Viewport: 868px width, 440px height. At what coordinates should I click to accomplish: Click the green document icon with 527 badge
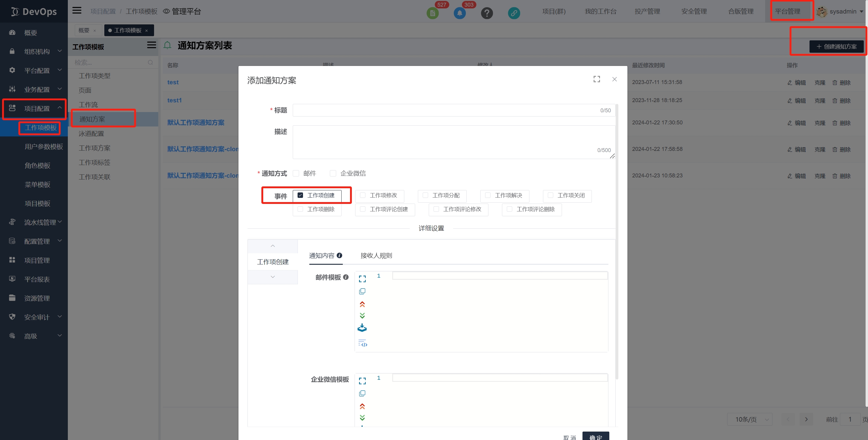click(x=432, y=13)
